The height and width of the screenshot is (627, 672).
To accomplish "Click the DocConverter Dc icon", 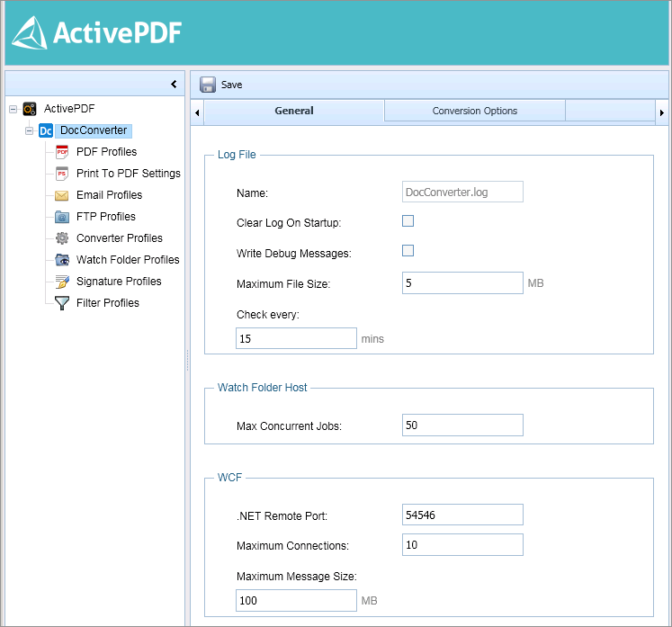I will tap(46, 130).
